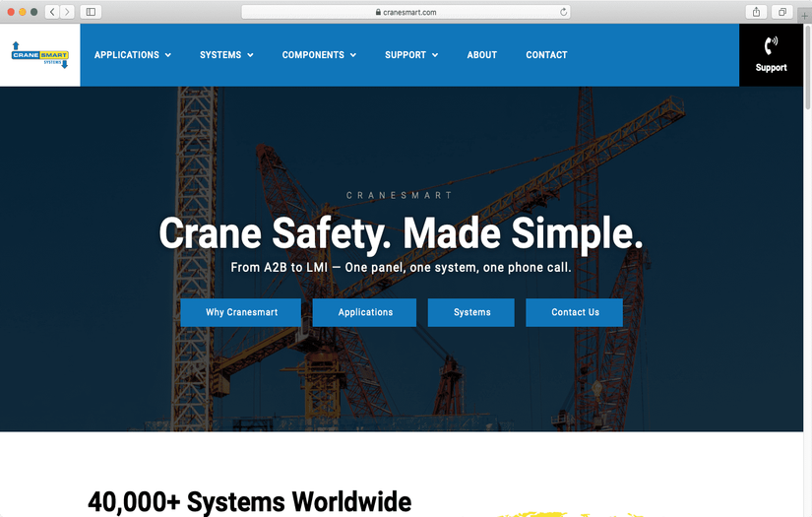
Task: Open the APPLICATIONS nav item
Action: (x=127, y=55)
